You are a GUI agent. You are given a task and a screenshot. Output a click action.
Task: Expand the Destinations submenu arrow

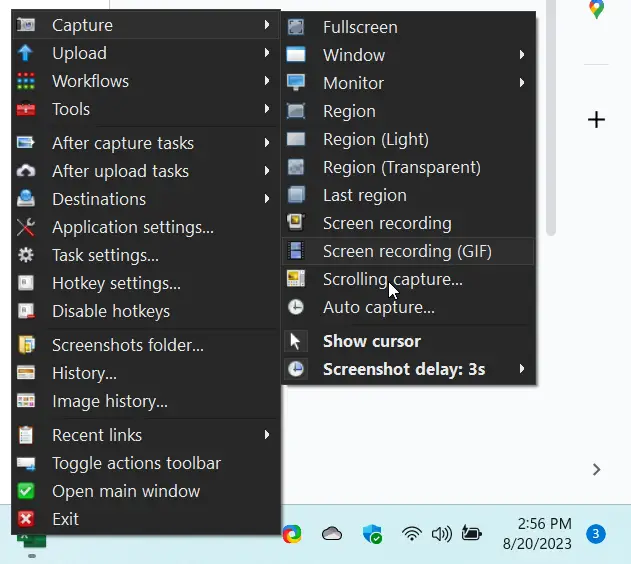pyautogui.click(x=267, y=198)
